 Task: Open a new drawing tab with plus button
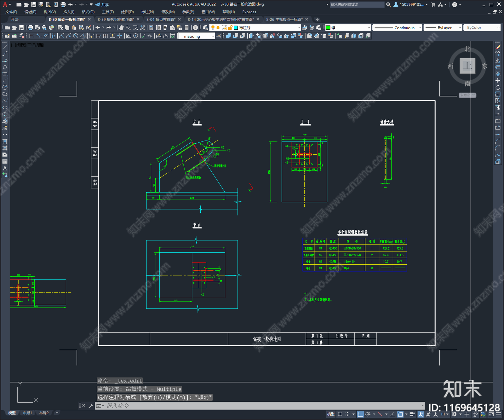pyautogui.click(x=317, y=19)
